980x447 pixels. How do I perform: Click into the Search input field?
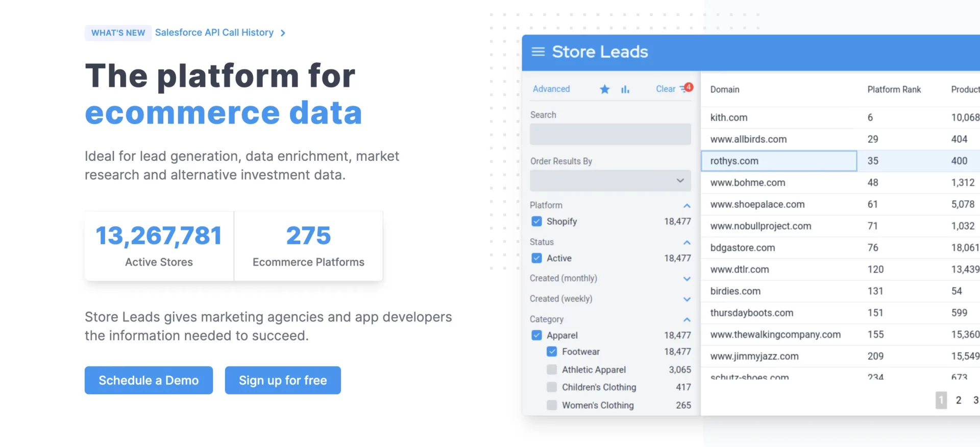[x=610, y=134]
